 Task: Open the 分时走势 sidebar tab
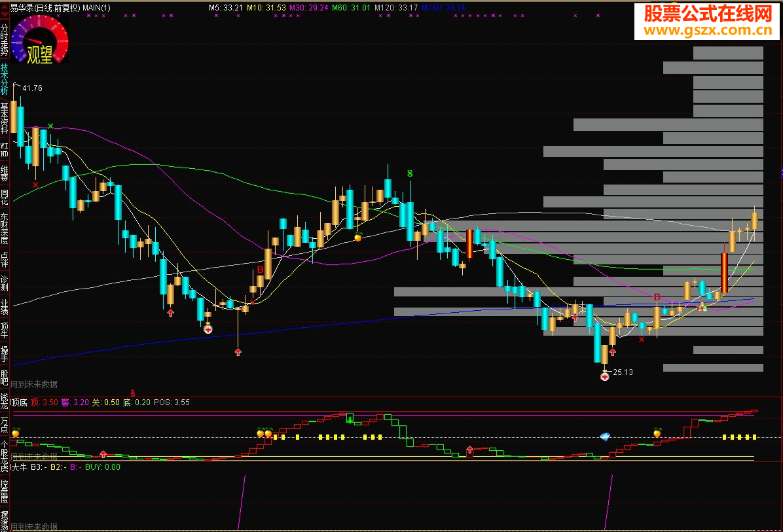pos(4,40)
